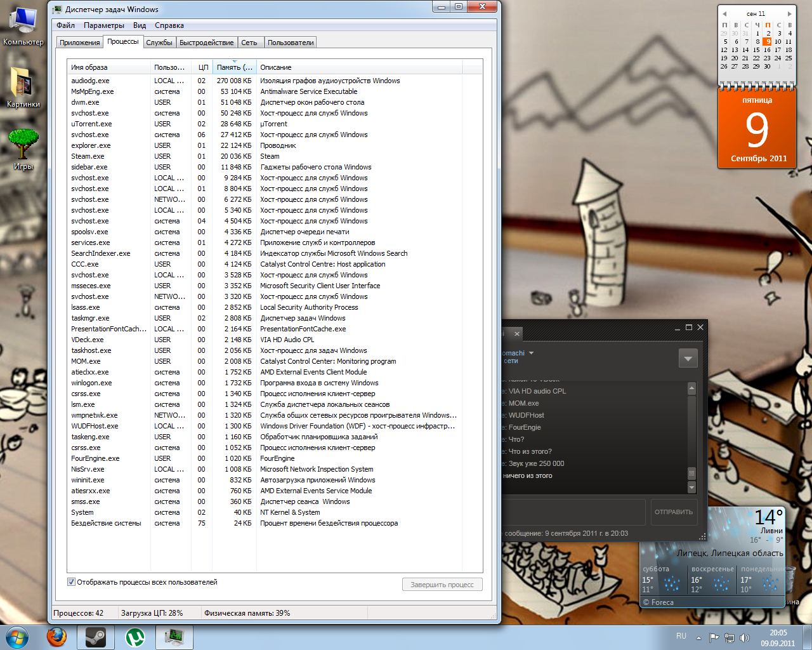Select Task Manager taskbar button
The image size is (812, 650).
point(174,637)
